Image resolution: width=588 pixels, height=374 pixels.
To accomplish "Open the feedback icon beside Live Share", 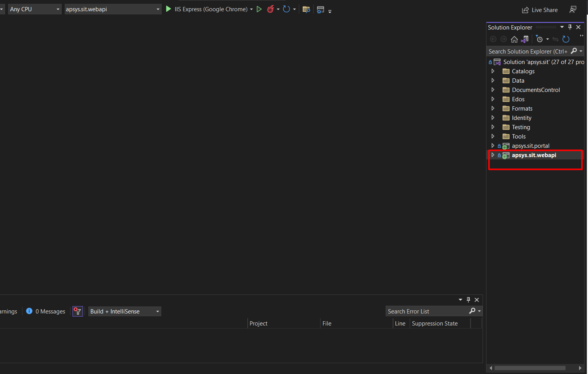I will click(573, 10).
